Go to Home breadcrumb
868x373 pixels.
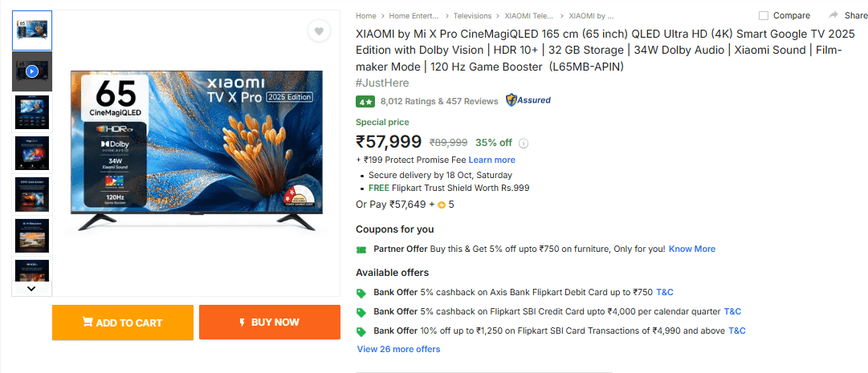pyautogui.click(x=366, y=15)
